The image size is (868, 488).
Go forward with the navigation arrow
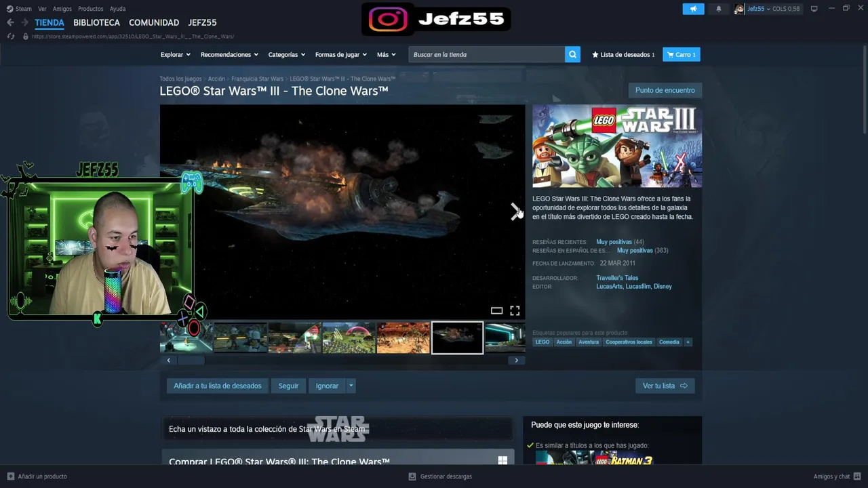[x=24, y=22]
